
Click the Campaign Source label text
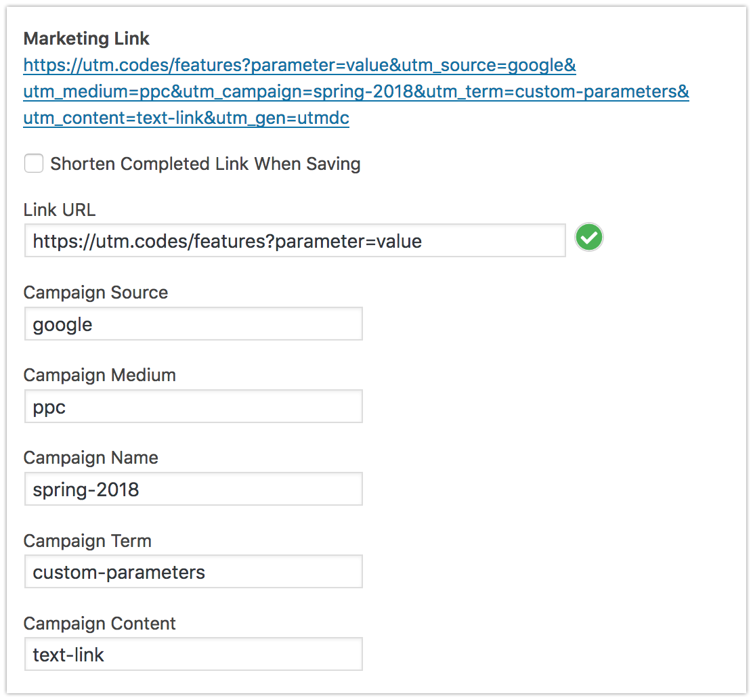95,292
